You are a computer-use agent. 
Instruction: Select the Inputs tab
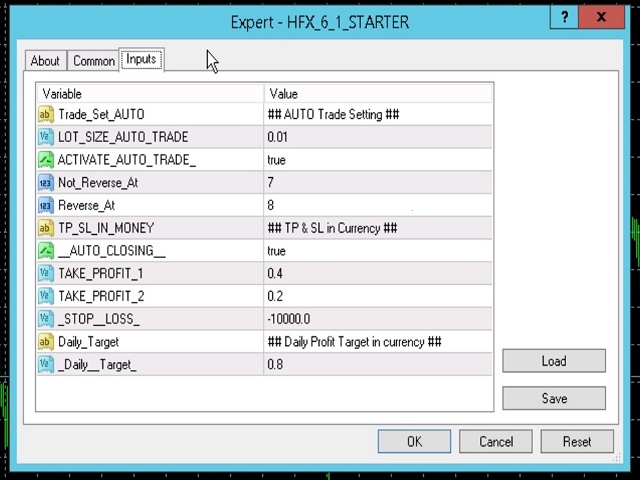141,60
